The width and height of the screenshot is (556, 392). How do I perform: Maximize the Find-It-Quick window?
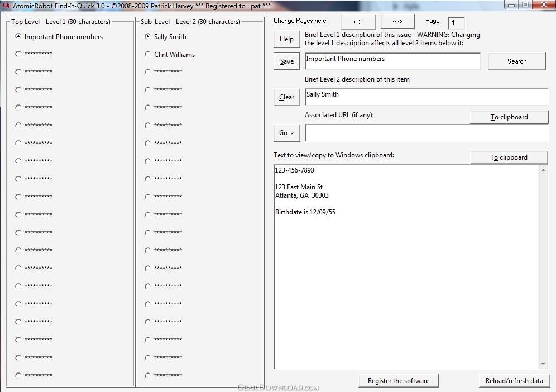(x=525, y=5)
